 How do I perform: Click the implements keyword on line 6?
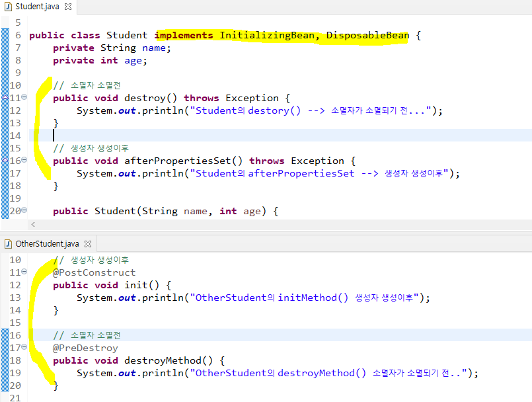pos(184,36)
